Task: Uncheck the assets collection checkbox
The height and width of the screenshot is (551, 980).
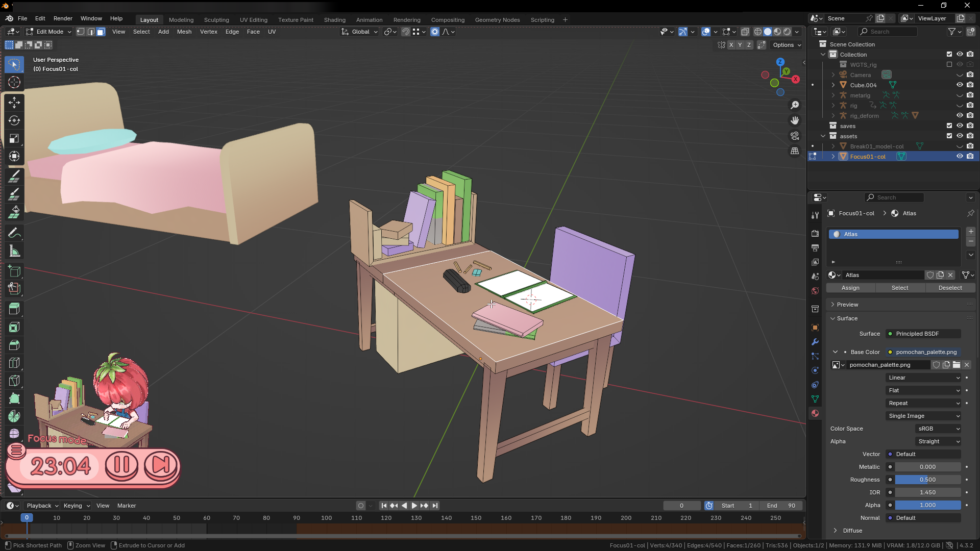Action: pyautogui.click(x=949, y=136)
